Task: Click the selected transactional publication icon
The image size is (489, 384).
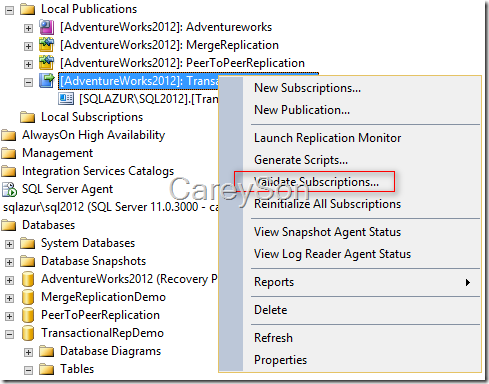Action: [46, 81]
